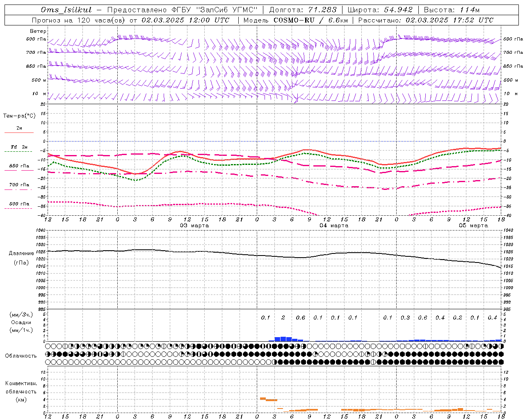Click the Осадки precipitation label

[21, 322]
